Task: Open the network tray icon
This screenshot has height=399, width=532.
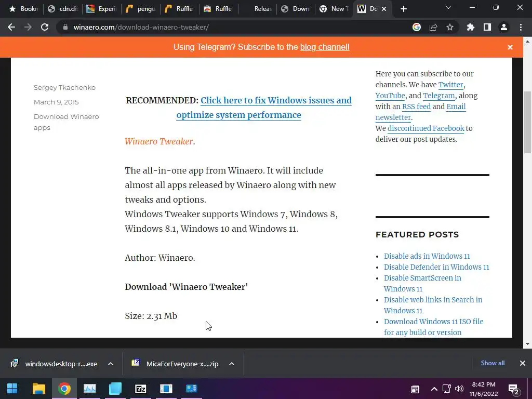Action: click(446, 389)
